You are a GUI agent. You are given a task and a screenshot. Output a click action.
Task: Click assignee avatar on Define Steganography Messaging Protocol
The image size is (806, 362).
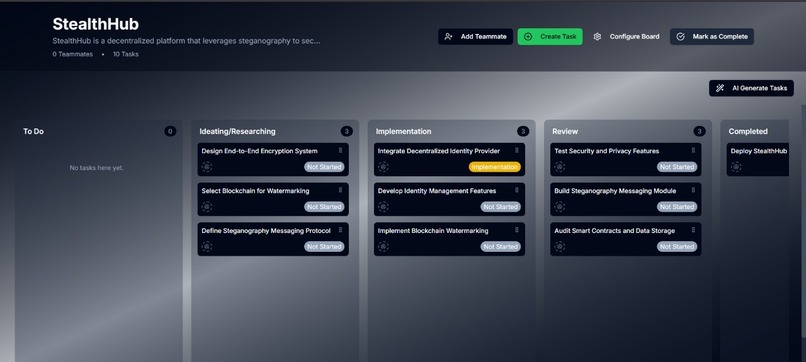207,246
